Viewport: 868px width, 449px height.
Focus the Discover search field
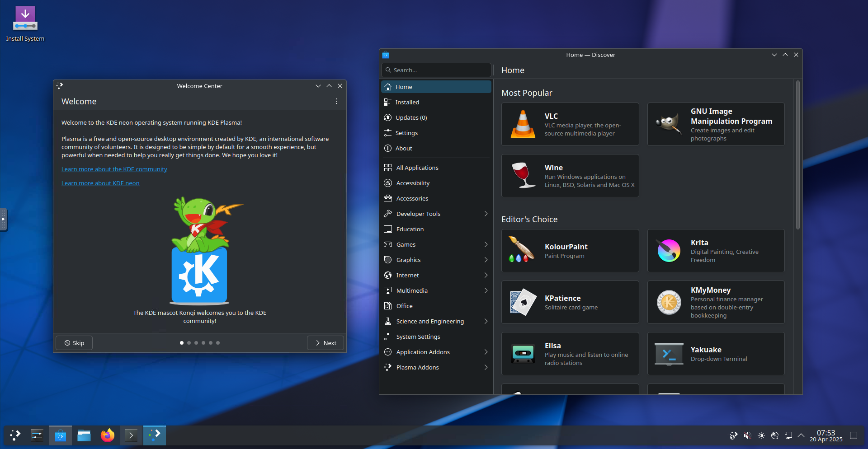pyautogui.click(x=436, y=70)
